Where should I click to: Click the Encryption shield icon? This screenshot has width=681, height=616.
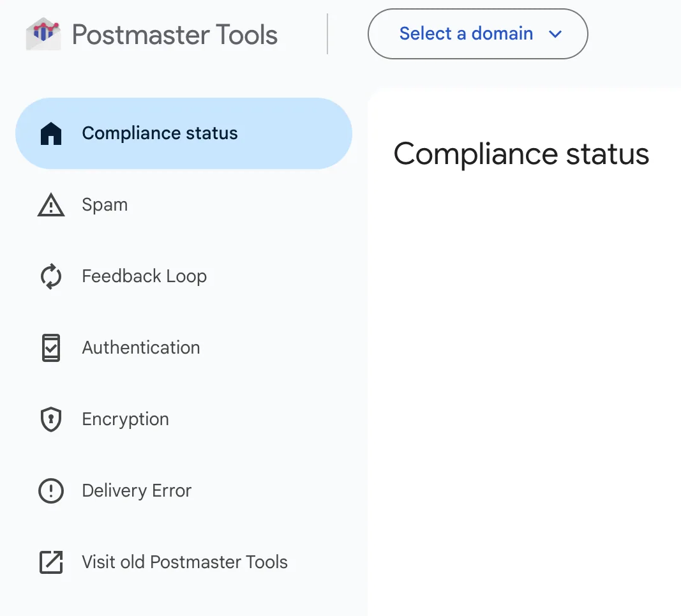(x=51, y=419)
